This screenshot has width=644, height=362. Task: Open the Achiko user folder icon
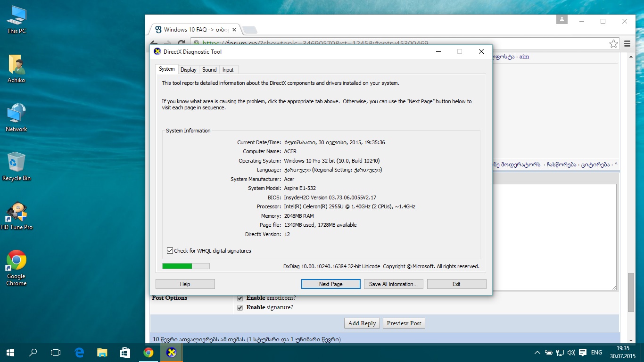coord(17,69)
